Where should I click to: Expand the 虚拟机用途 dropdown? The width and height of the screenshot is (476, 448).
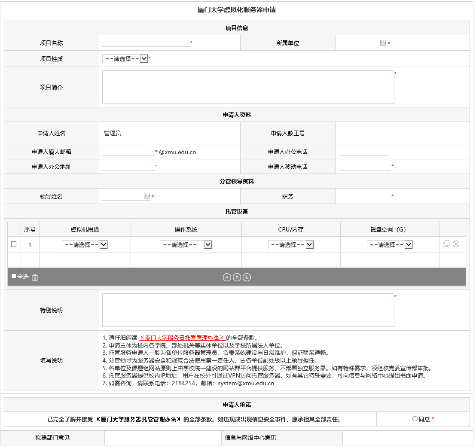(85, 245)
